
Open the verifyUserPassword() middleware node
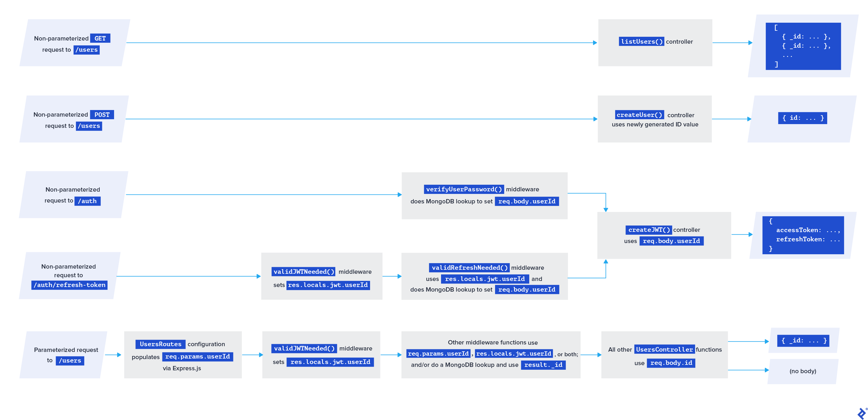pyautogui.click(x=484, y=195)
